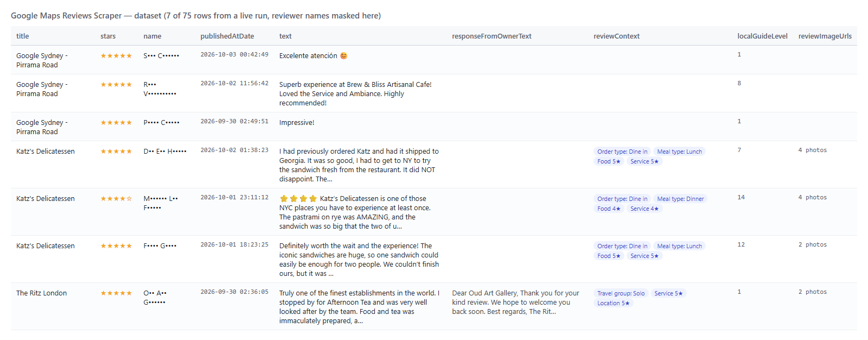
Task: Click reviewer name 'D•• E•• H•••••'
Action: (x=165, y=151)
